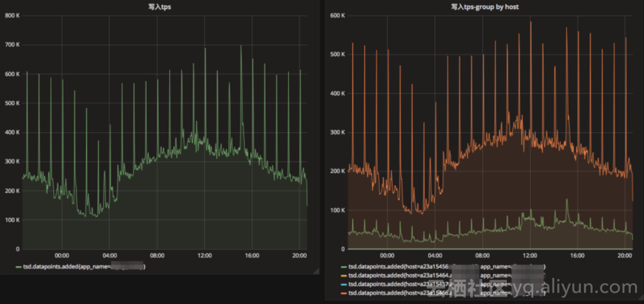The height and width of the screenshot is (304, 644).
Task: Open the 写入tps panel title menu
Action: click(160, 7)
